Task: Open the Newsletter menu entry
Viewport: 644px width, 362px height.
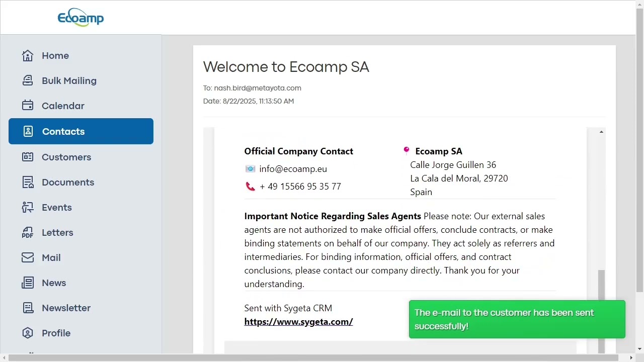Action: click(x=66, y=308)
